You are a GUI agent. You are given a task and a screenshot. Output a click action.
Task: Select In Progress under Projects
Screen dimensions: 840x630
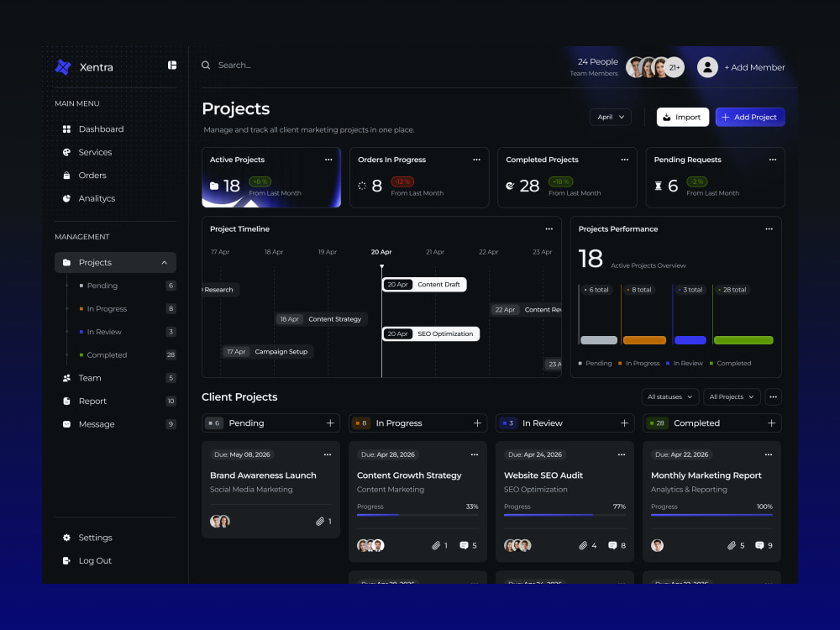point(107,308)
